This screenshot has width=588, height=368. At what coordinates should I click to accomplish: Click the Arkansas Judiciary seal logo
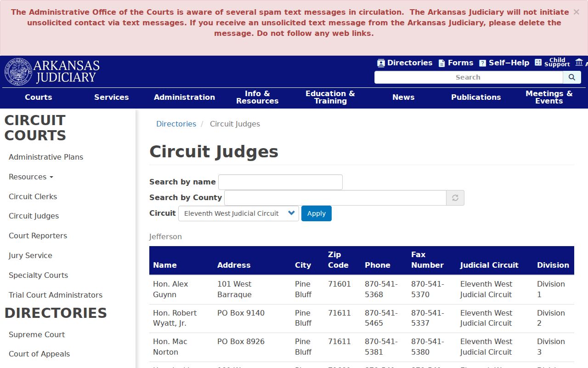[18, 72]
